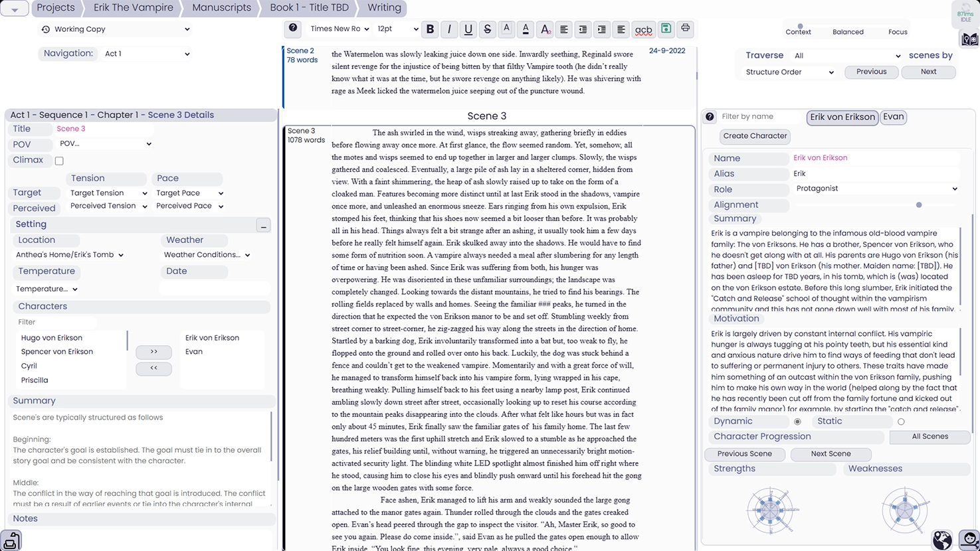
Task: Select the Static character radio button
Action: click(x=901, y=421)
